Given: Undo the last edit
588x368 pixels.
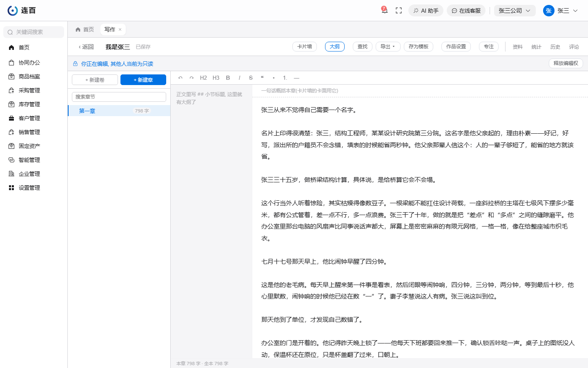Looking at the screenshot, I should tap(180, 78).
